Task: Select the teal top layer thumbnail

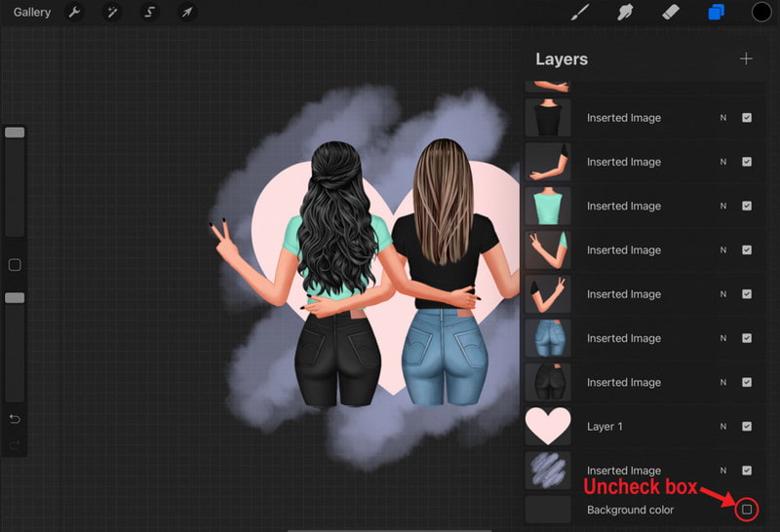Action: [x=548, y=206]
